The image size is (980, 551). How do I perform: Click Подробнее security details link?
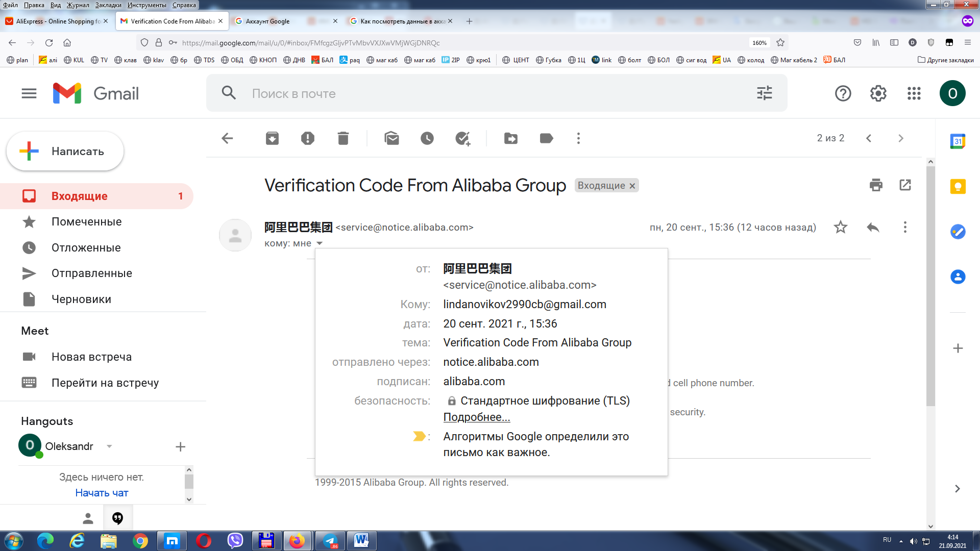click(x=476, y=417)
